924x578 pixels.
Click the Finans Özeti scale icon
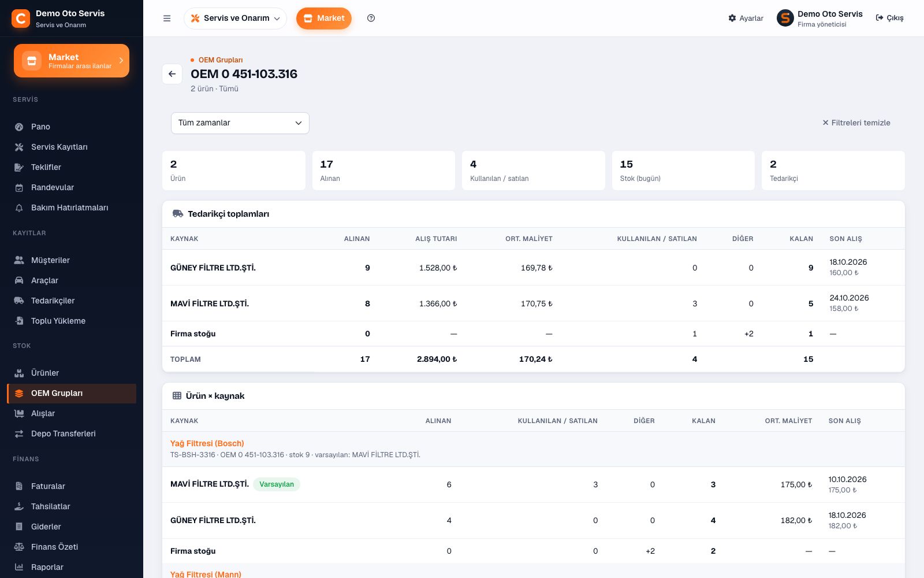click(19, 547)
